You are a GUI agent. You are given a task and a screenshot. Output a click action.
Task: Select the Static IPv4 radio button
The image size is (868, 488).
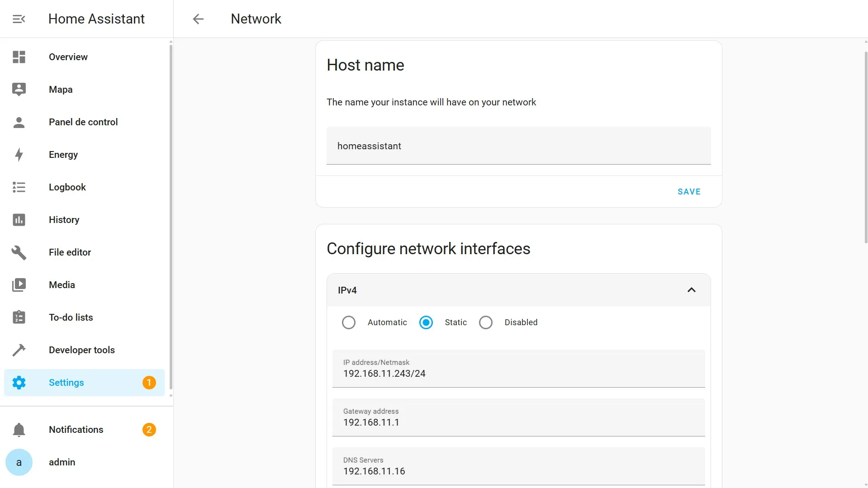[x=426, y=322]
